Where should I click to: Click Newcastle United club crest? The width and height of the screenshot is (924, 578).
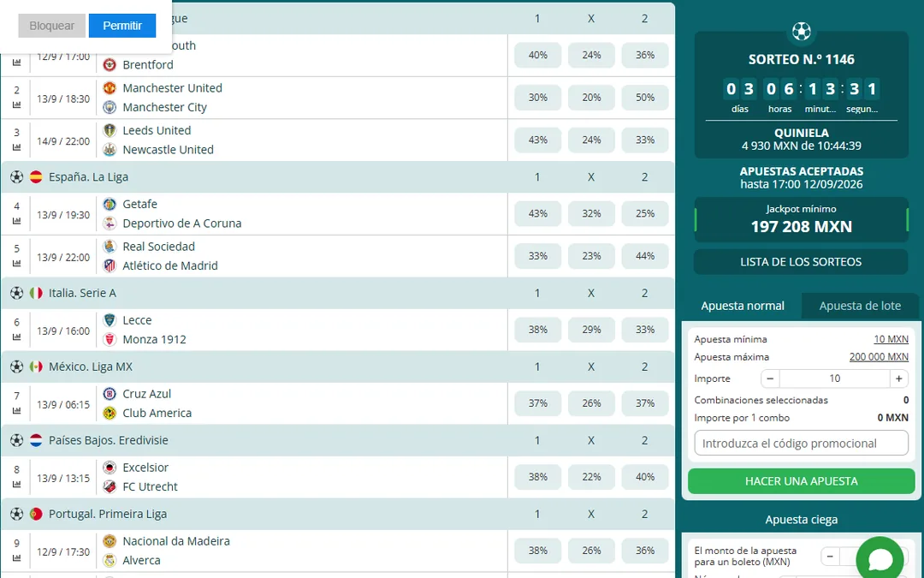pos(110,150)
